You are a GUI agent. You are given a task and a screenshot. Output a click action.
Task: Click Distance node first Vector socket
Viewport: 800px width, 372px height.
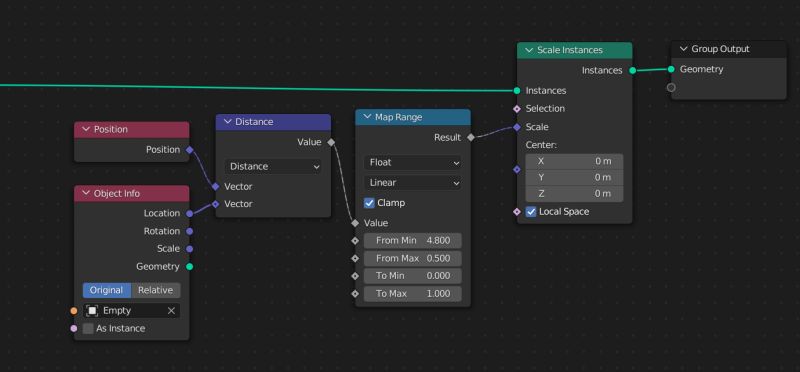(215, 187)
